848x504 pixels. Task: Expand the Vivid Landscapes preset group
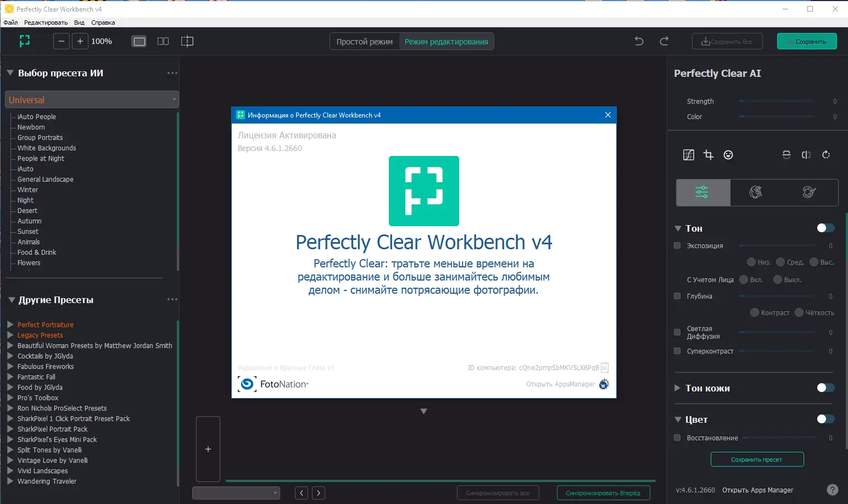click(x=10, y=471)
